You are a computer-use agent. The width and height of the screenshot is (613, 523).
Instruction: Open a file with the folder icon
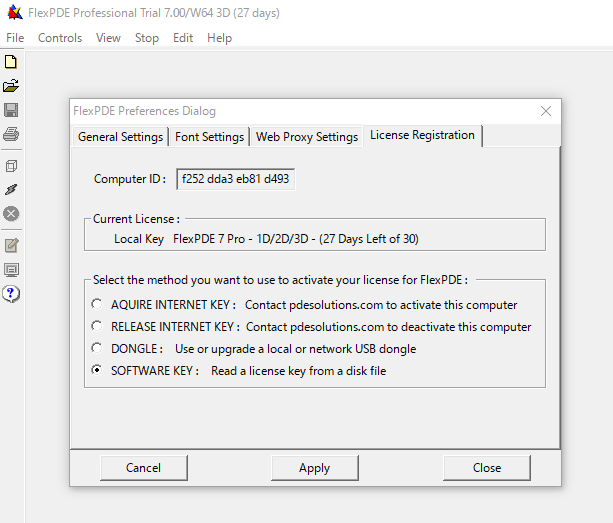pyautogui.click(x=12, y=86)
